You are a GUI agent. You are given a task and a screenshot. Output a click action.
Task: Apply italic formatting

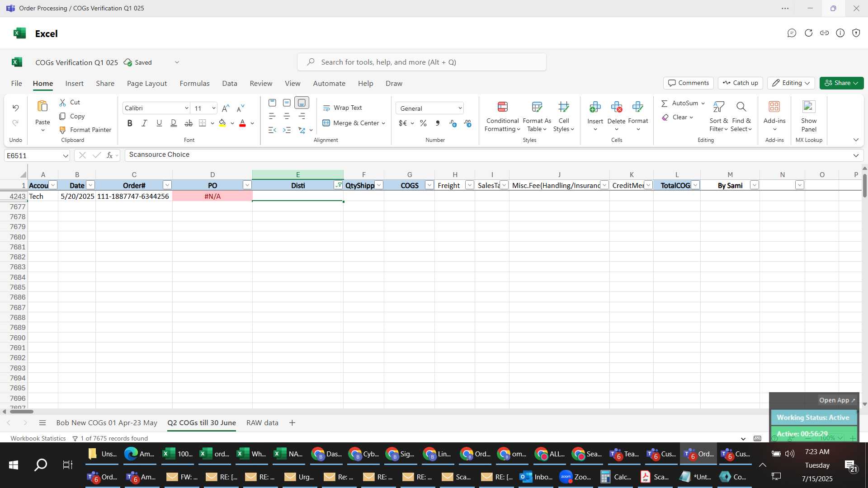click(x=144, y=123)
